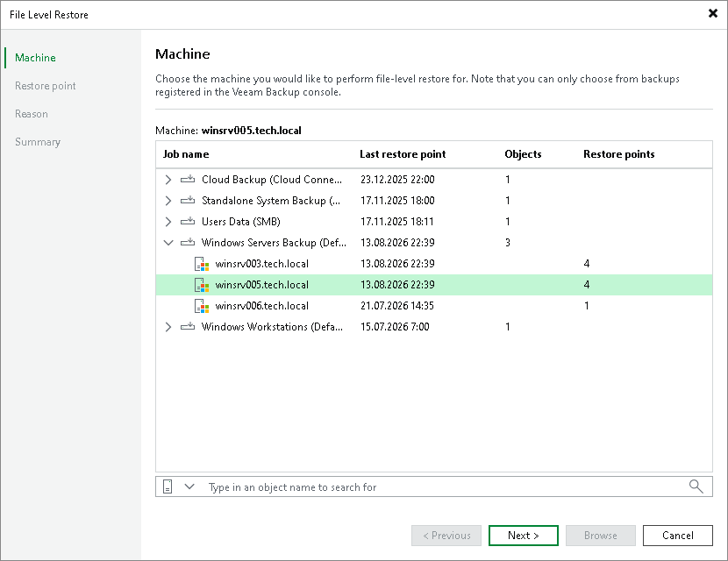Screen dimensions: 728x561
Task: Go to the Summary wizard step
Action: (x=38, y=142)
